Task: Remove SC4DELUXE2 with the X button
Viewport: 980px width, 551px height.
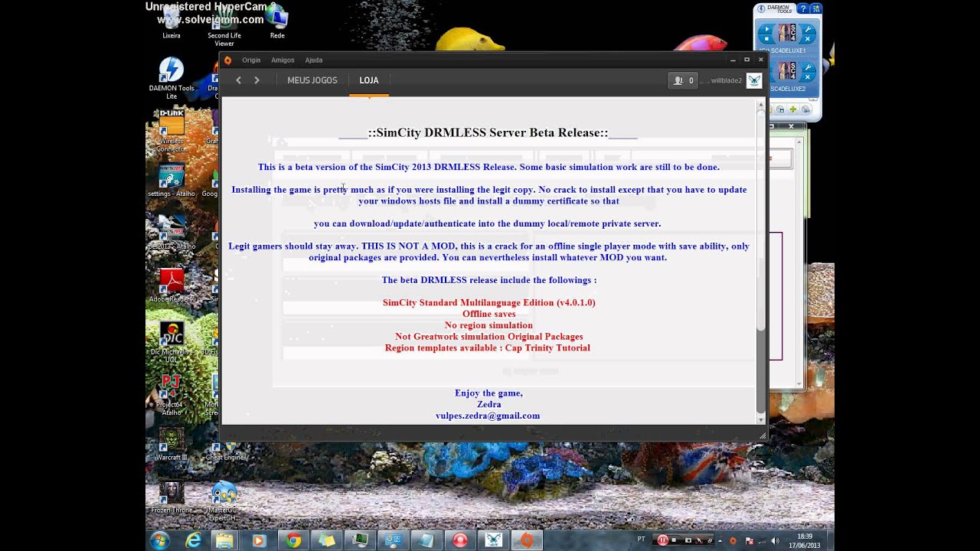Action: pyautogui.click(x=807, y=77)
